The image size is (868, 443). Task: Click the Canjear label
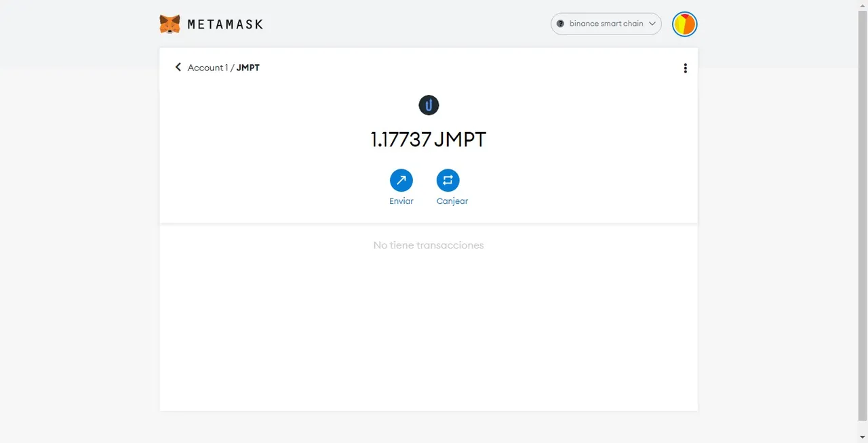click(x=452, y=201)
